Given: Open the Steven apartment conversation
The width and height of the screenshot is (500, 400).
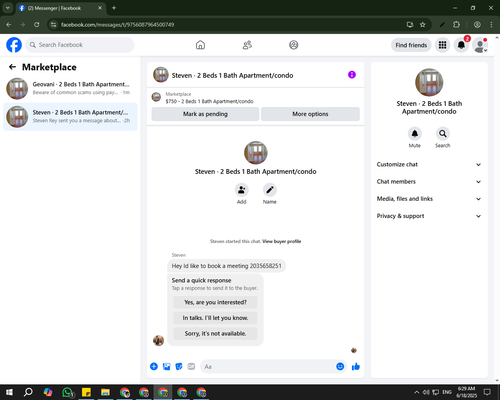Looking at the screenshot, I should (70, 117).
